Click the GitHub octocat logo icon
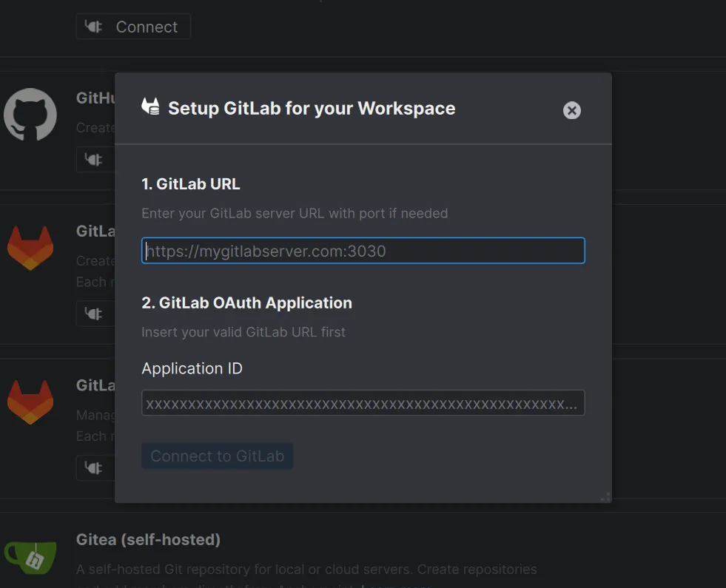Screen dimensions: 726x588 point(30,115)
